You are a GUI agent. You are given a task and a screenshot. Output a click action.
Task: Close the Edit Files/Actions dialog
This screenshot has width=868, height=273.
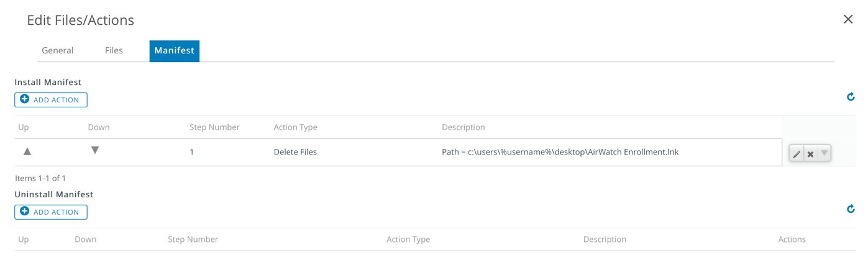point(847,20)
